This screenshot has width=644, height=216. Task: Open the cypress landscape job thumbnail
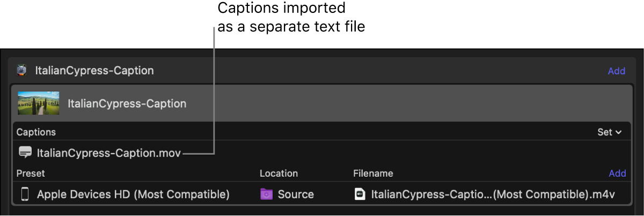coord(38,103)
